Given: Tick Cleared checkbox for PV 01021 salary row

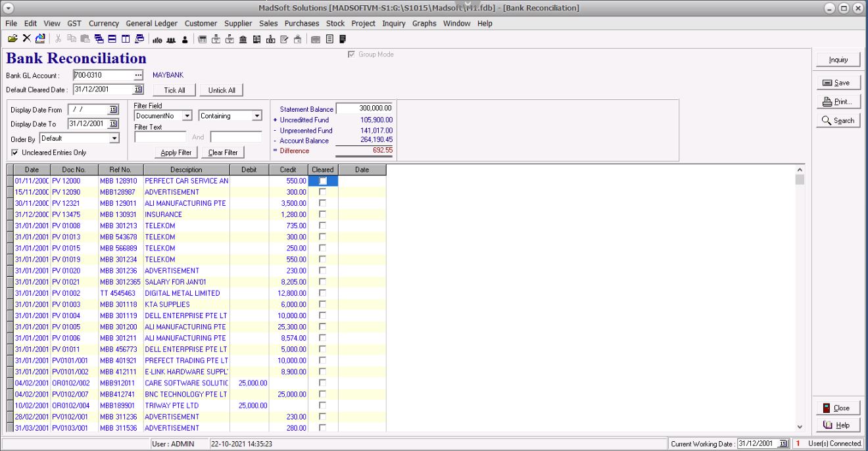Looking at the screenshot, I should (322, 281).
